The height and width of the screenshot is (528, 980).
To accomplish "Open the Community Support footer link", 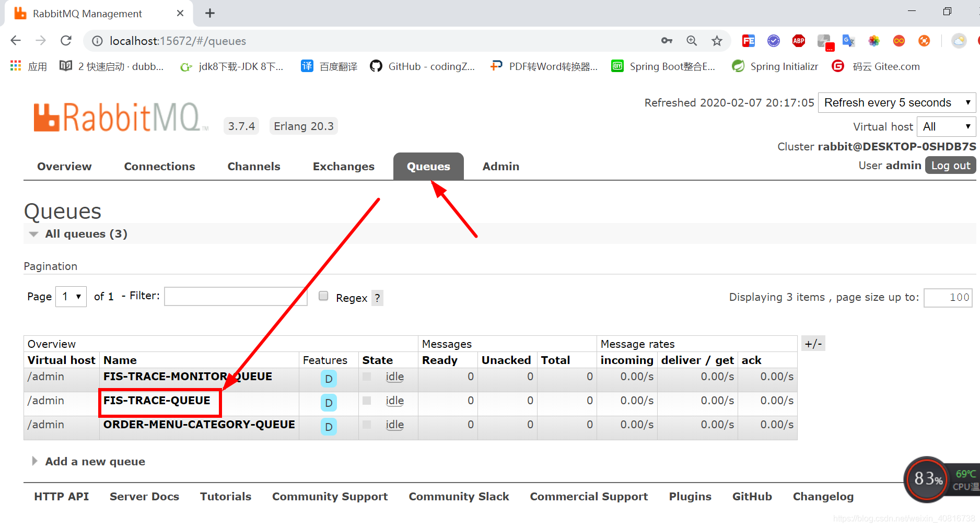I will tap(330, 497).
